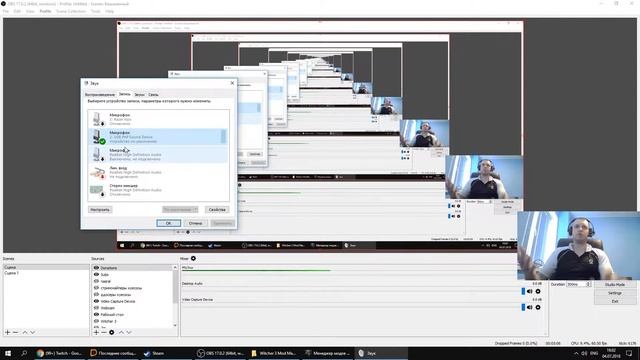Toggle visibility of Witcher 3 source

96,321
